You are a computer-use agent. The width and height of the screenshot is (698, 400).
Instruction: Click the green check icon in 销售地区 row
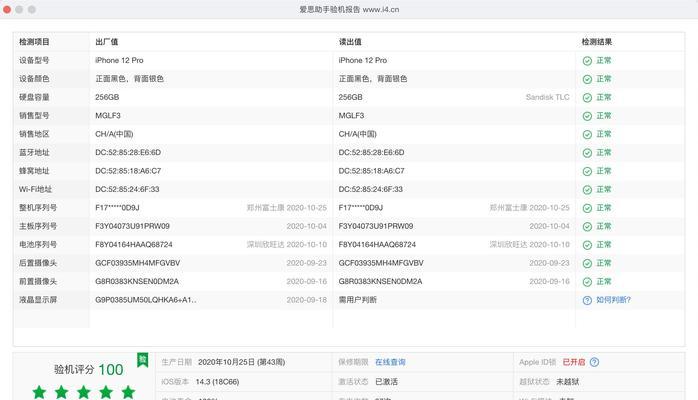pos(587,135)
